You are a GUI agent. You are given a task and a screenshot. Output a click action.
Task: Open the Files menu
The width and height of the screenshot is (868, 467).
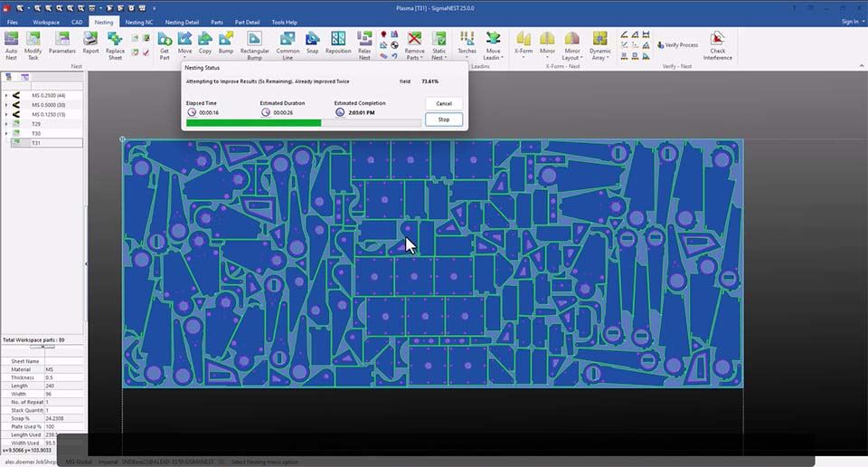click(x=13, y=22)
